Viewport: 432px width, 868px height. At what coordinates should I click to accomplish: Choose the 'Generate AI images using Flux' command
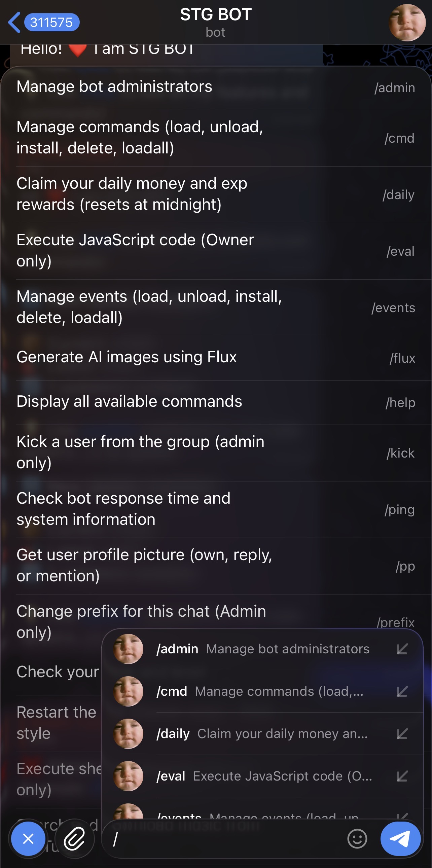[x=216, y=358]
